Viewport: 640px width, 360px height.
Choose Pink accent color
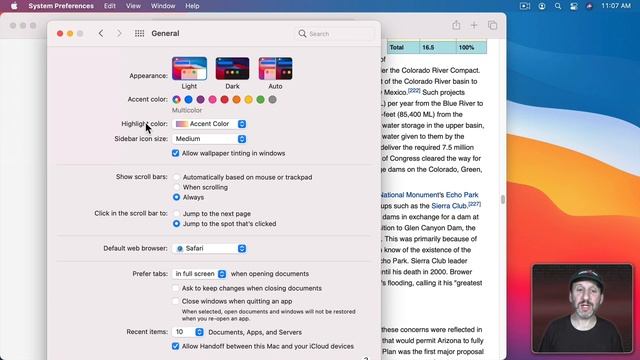pyautogui.click(x=212, y=99)
